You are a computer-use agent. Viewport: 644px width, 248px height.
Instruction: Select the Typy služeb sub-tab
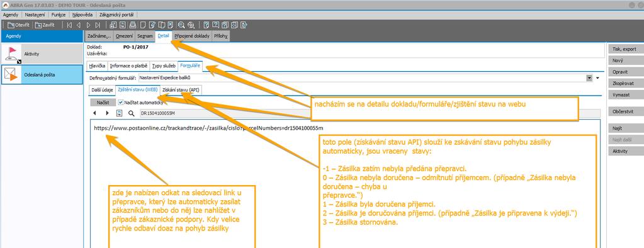click(x=164, y=65)
